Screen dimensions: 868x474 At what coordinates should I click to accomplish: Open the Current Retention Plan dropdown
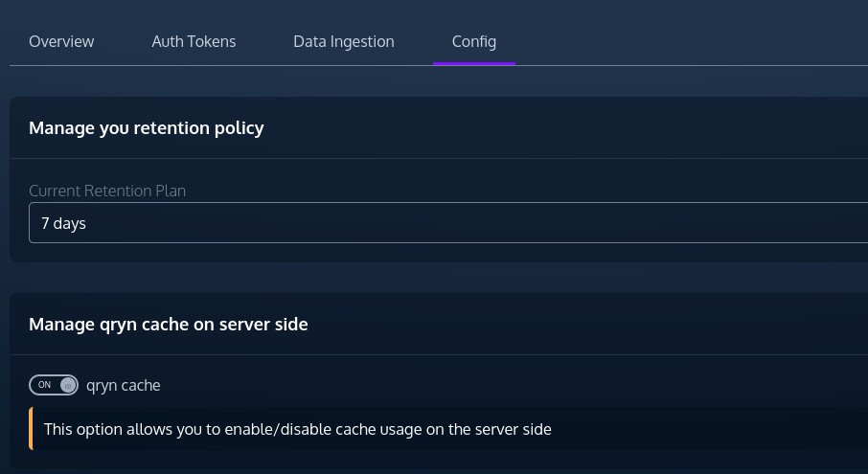click(448, 223)
